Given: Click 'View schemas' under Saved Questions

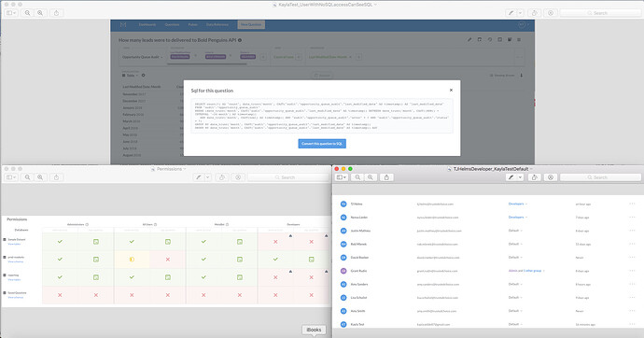Looking at the screenshot, I should (16, 297).
